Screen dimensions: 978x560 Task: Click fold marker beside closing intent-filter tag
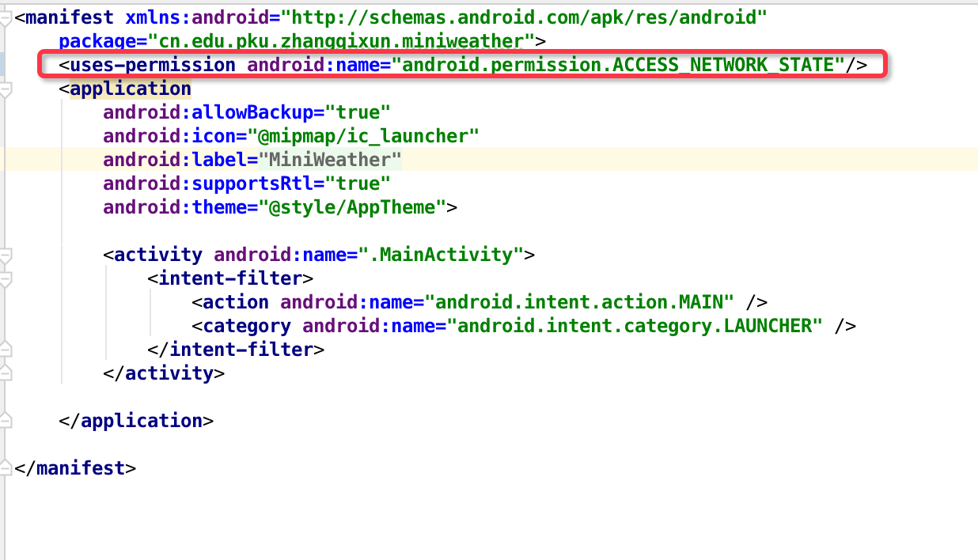6,350
